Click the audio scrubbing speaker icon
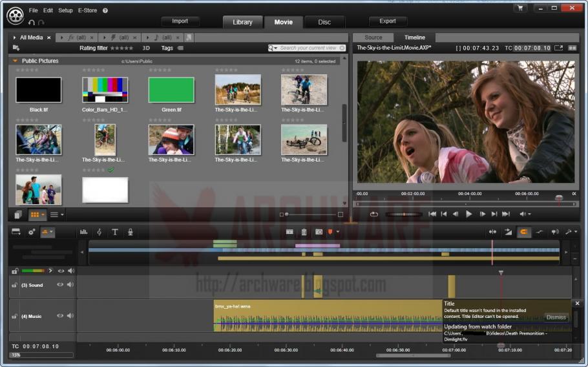The image size is (588, 367). (554, 232)
